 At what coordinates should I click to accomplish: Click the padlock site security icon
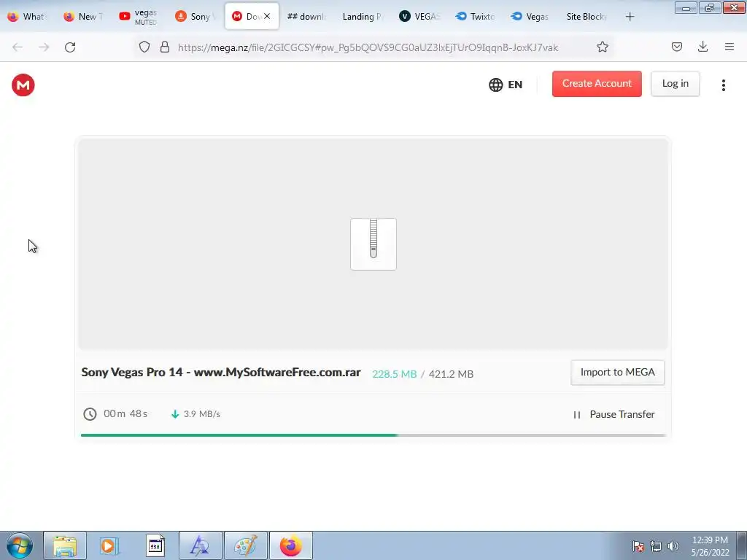click(x=164, y=47)
